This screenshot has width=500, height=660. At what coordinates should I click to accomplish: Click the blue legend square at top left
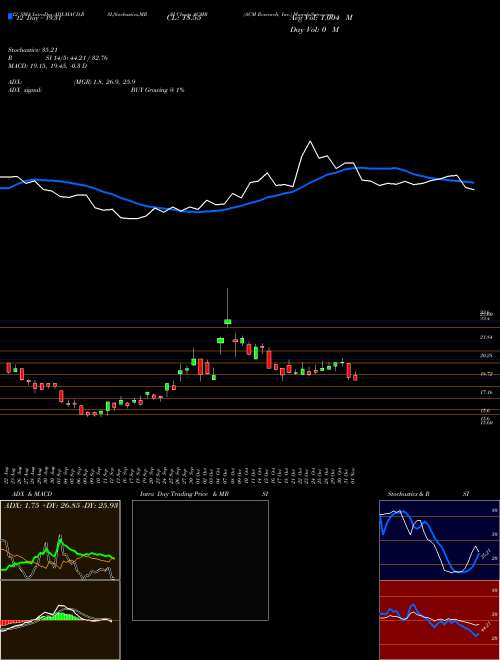[x=11, y=18]
